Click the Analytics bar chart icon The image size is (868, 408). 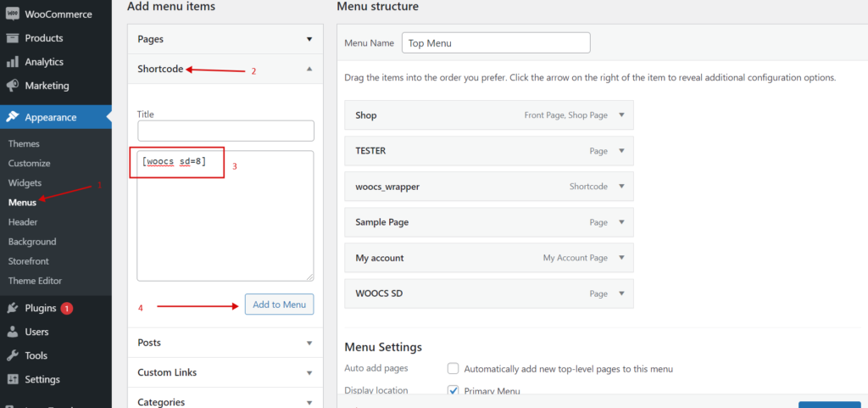tap(13, 62)
